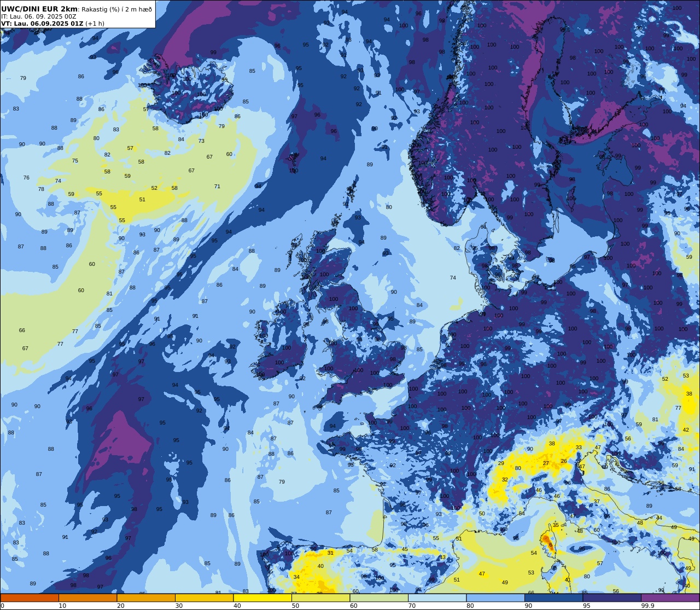The image size is (700, 610).
Task: Click the "27" humidity value in the Alps
Action: click(546, 463)
